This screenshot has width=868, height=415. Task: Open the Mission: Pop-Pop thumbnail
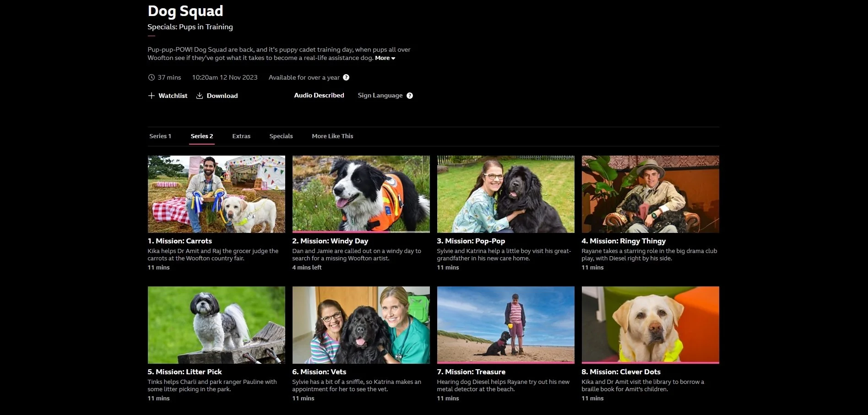[x=506, y=194]
